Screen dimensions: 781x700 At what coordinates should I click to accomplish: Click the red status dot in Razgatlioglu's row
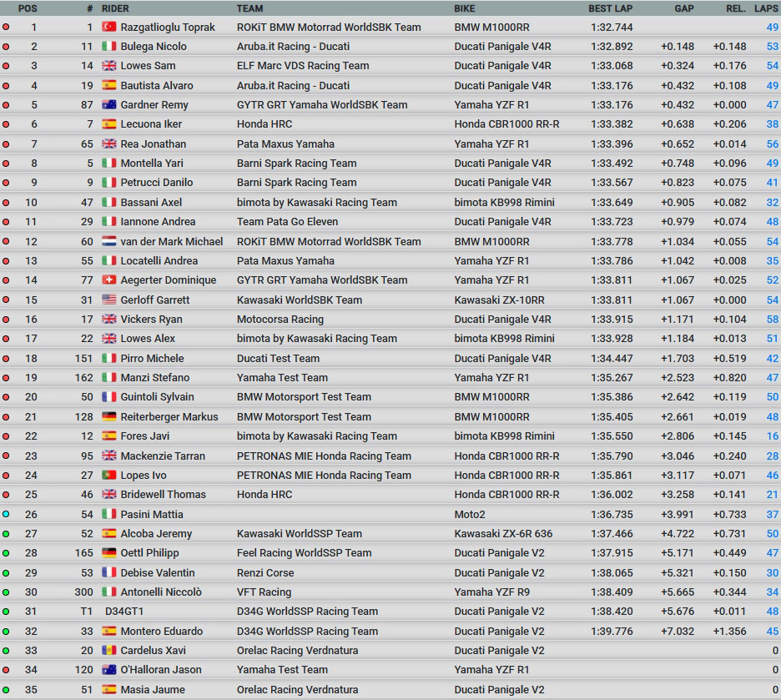tap(7, 27)
